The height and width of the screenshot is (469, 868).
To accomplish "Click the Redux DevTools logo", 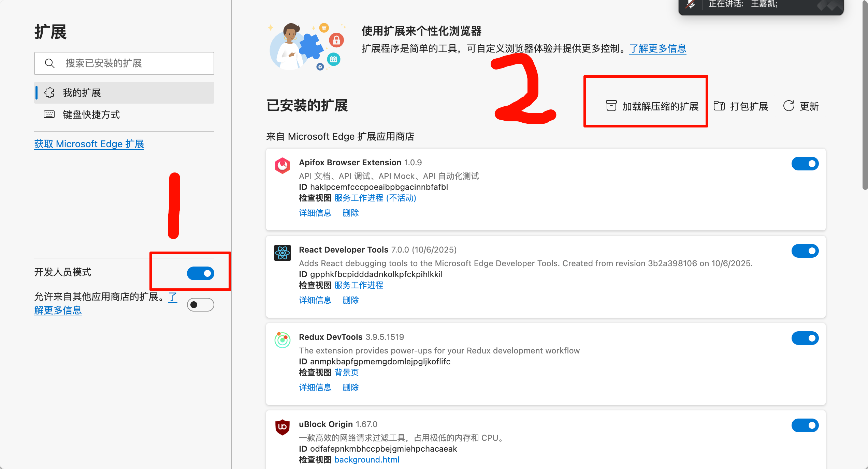I will pyautogui.click(x=283, y=340).
